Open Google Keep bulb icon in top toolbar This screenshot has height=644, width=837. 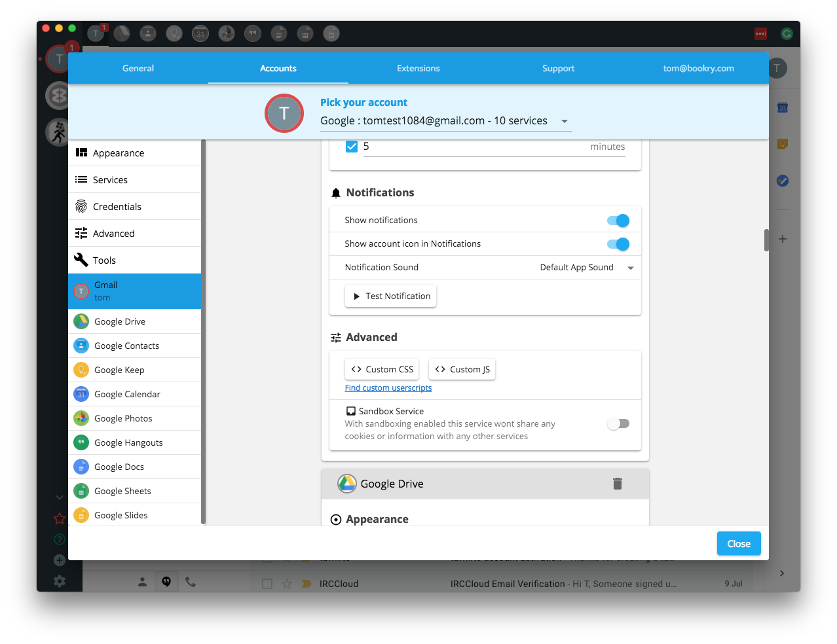[174, 33]
